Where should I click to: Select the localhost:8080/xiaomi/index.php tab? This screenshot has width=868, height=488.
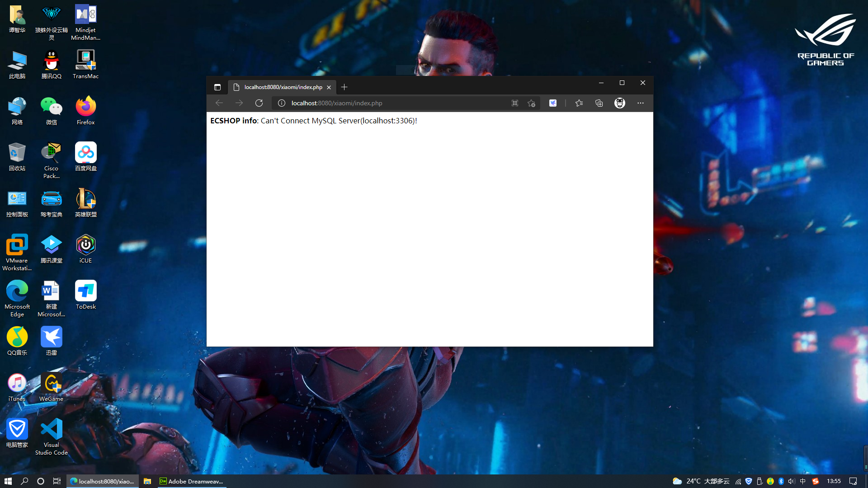[283, 87]
